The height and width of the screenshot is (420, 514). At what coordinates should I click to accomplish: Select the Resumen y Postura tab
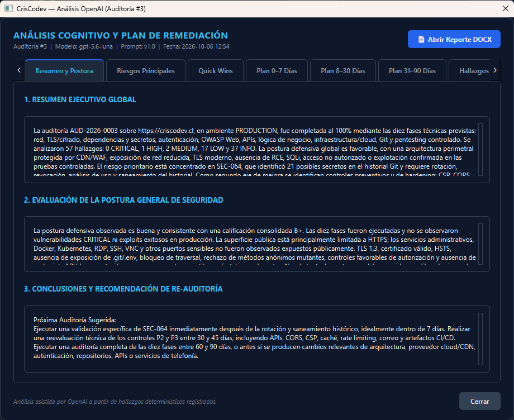pyautogui.click(x=64, y=70)
